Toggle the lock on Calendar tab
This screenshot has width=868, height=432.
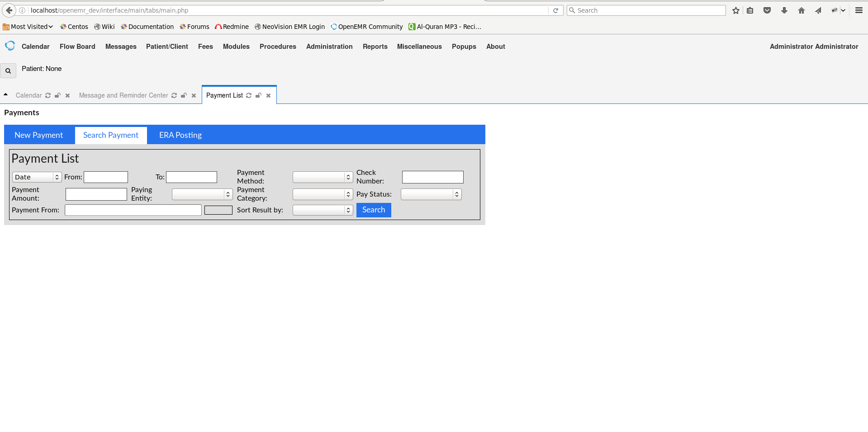pos(57,95)
